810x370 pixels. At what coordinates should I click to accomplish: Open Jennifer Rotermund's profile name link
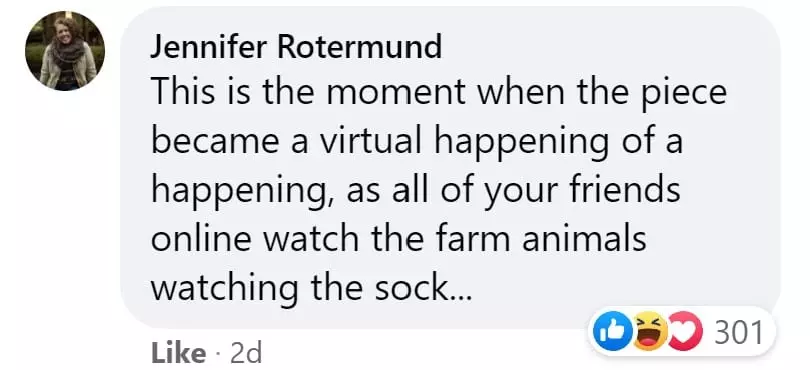click(297, 48)
